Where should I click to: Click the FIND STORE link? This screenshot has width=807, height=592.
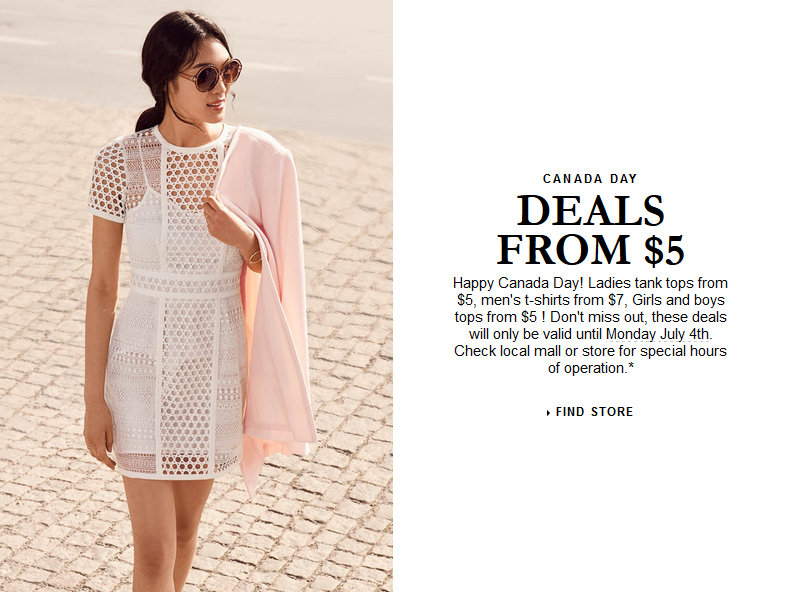(x=590, y=412)
